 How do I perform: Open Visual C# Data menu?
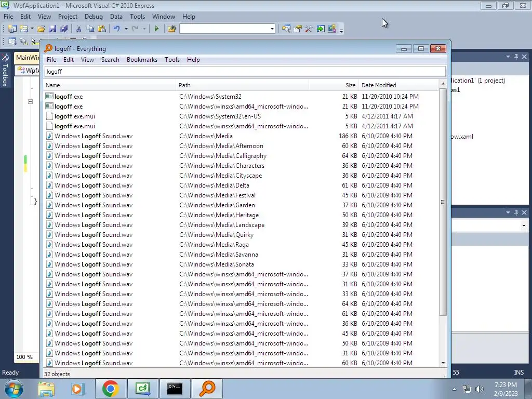point(116,16)
